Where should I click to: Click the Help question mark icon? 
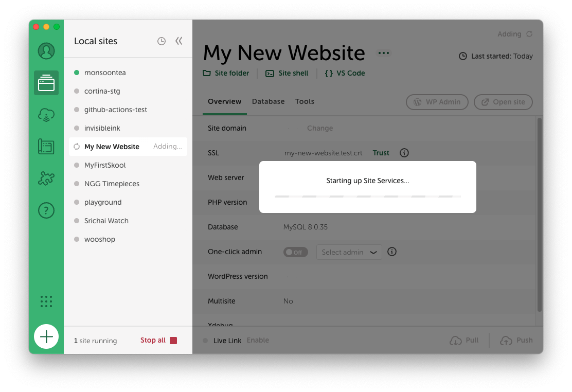coord(46,210)
